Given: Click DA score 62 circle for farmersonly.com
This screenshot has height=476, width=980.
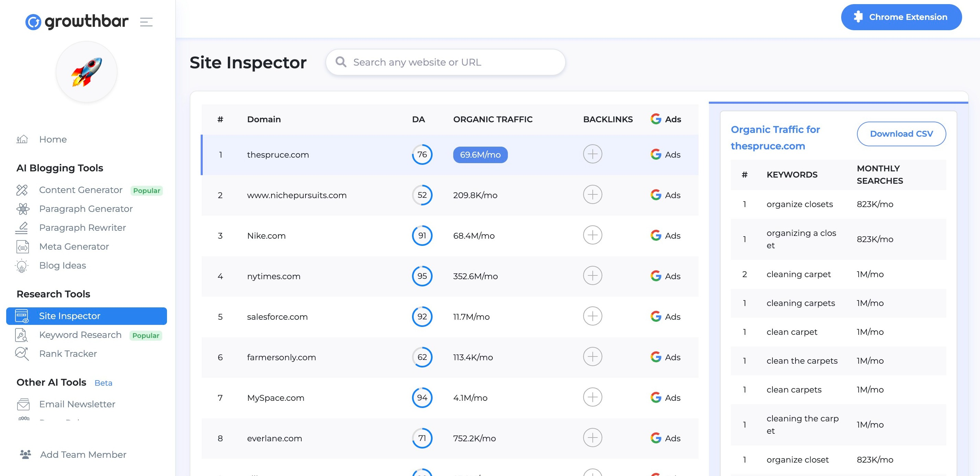Looking at the screenshot, I should coord(422,357).
